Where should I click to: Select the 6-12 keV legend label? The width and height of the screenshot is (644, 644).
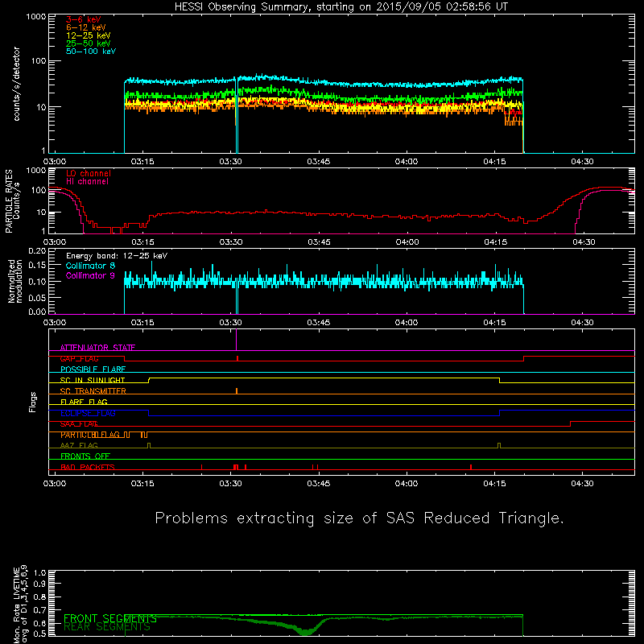[86, 27]
